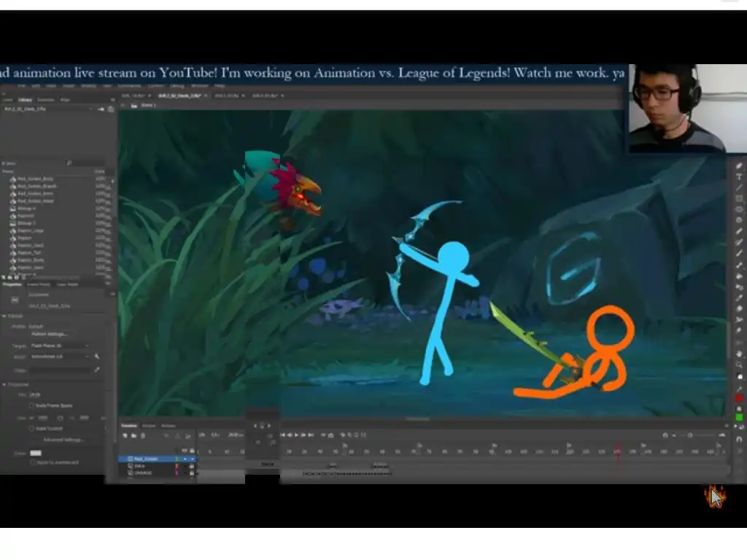The image size is (747, 560).
Task: Click the New Folder icon in timeline
Action: [x=134, y=436]
